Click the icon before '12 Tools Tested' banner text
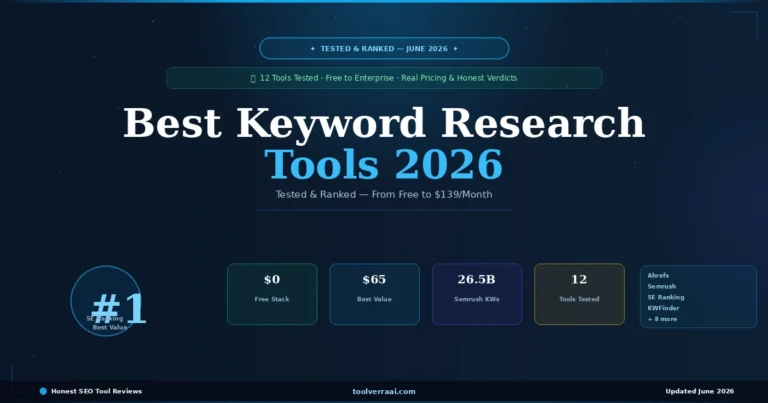This screenshot has height=403, width=768. pyautogui.click(x=253, y=78)
